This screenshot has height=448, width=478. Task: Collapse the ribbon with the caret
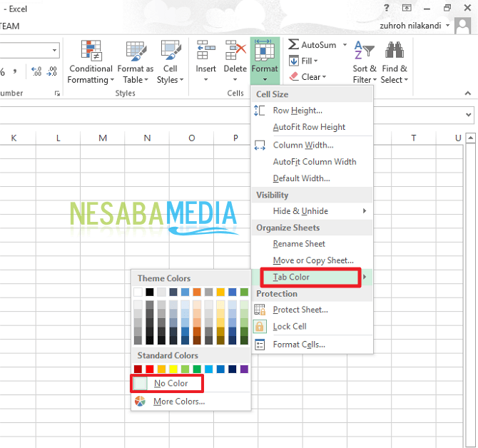pyautogui.click(x=468, y=93)
